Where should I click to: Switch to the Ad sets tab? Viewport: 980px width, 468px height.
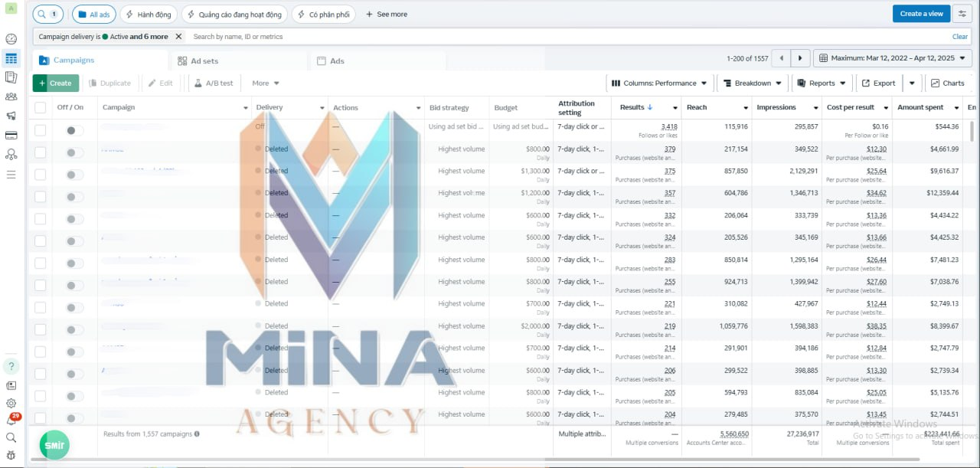coord(239,61)
